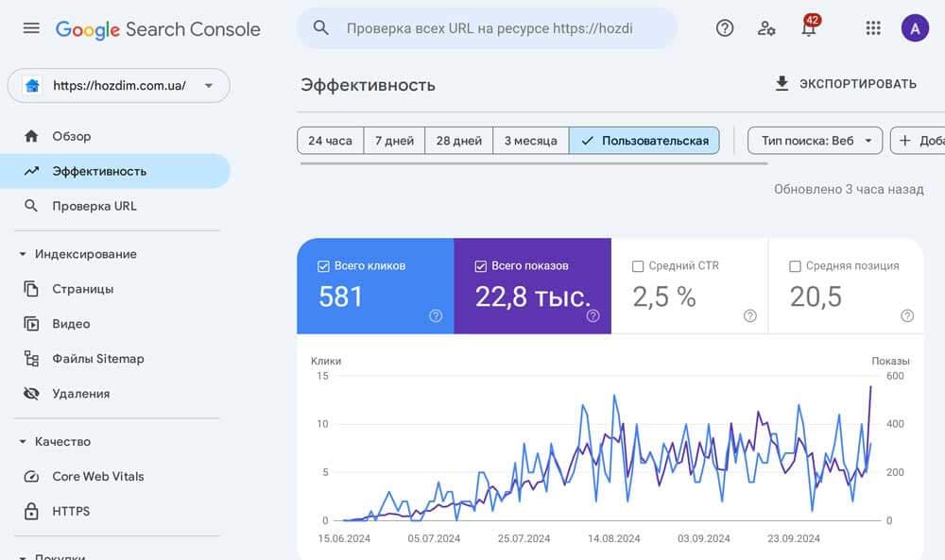The image size is (945, 560).
Task: Switch to the 28 дней date range tab
Action: [x=458, y=140]
